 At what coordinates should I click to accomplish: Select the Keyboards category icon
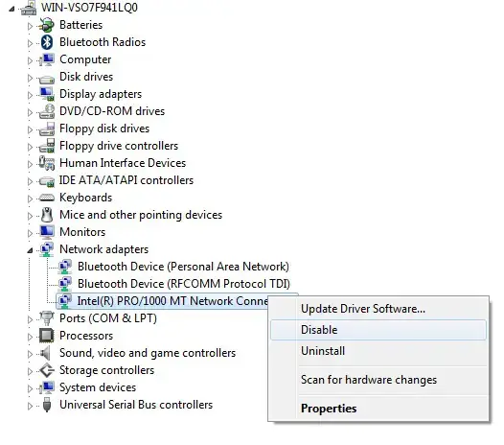(47, 198)
